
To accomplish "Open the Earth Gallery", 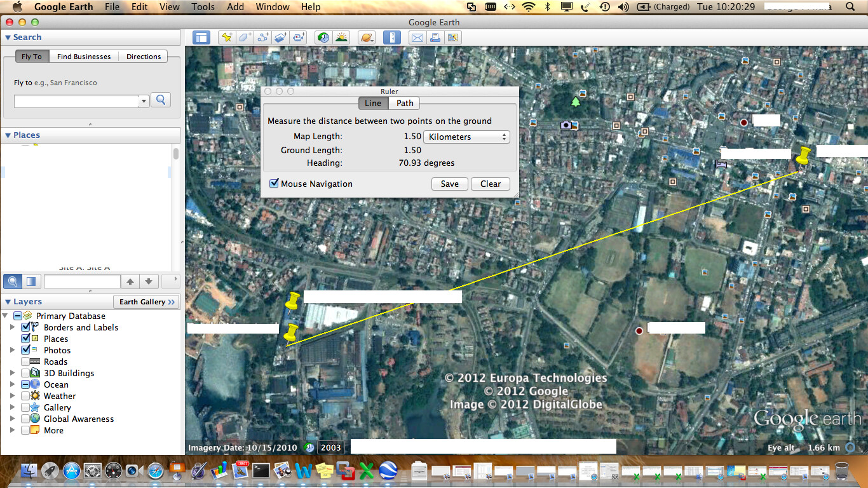I will (x=146, y=301).
